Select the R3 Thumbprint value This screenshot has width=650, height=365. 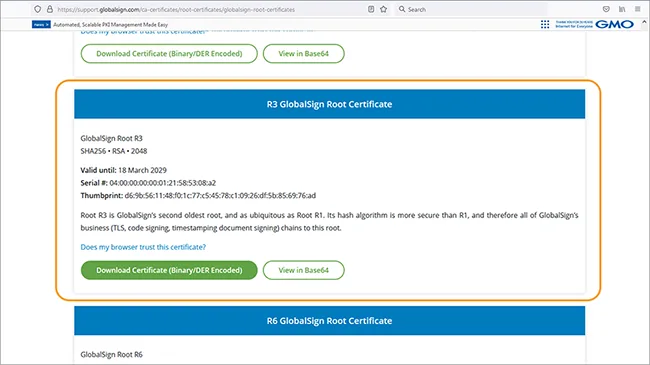click(x=220, y=195)
